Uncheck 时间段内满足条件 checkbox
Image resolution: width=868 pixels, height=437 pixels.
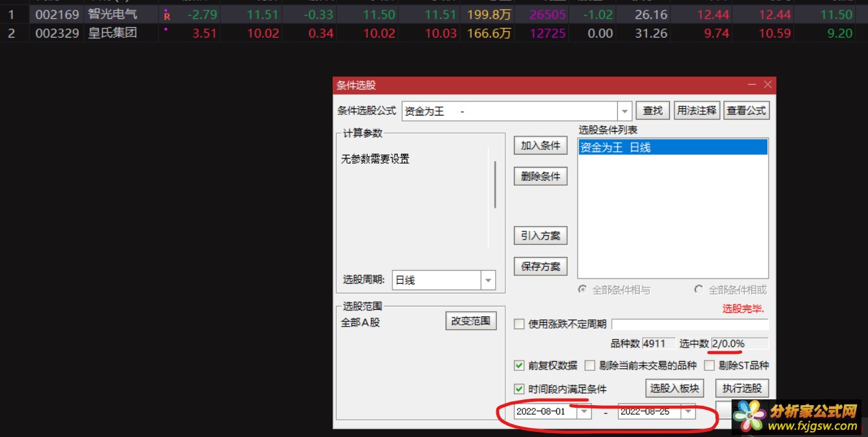[519, 389]
